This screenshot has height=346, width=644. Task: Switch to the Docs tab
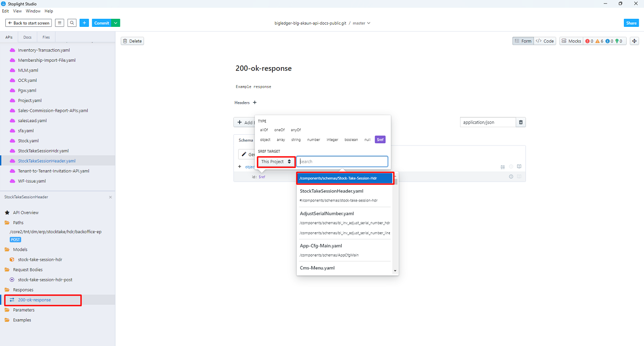coord(28,37)
